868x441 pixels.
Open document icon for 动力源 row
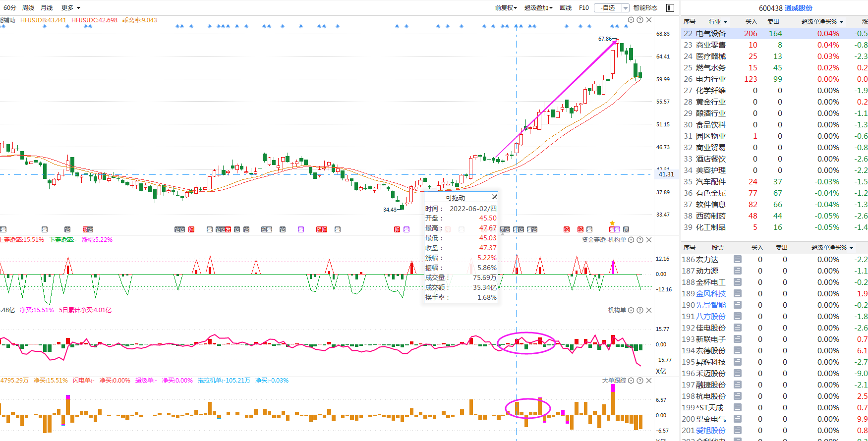[738, 271]
